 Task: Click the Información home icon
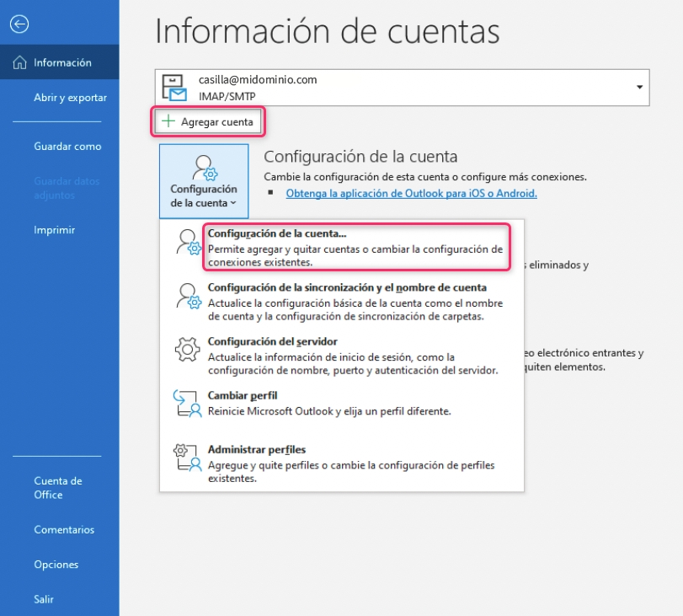pos(20,63)
